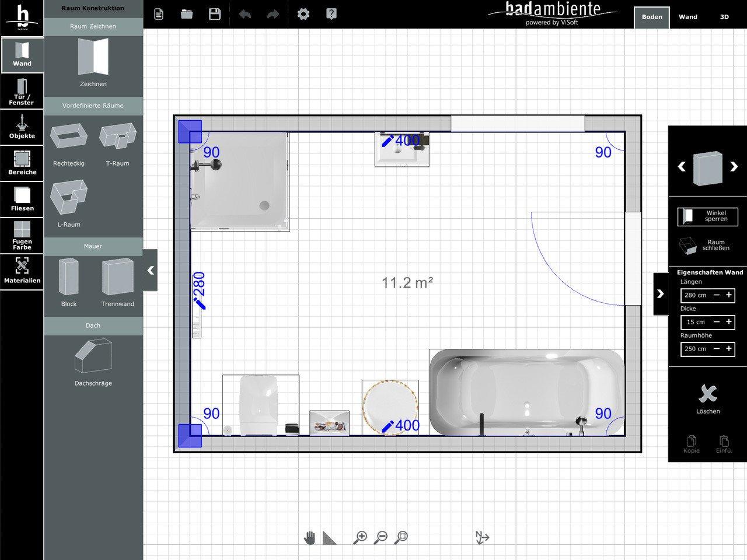Click the 250 cm Raumhöhe field
The image size is (747, 560).
[696, 349]
